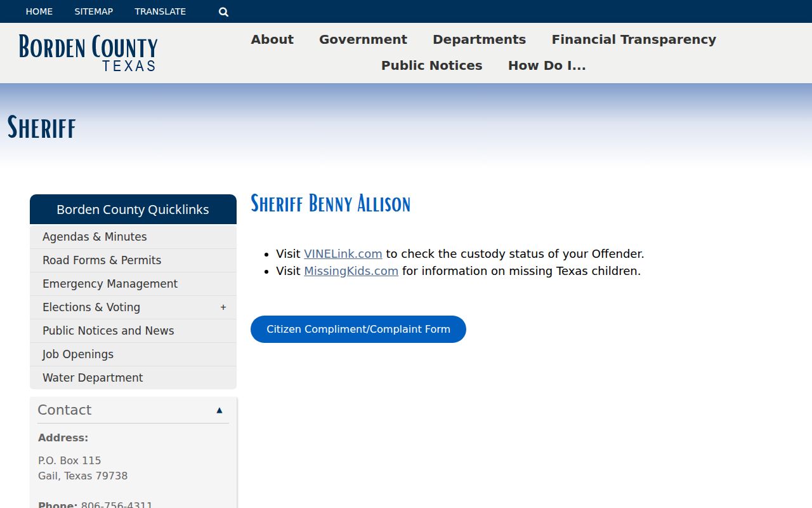Open Job Openings quicklink

133,354
